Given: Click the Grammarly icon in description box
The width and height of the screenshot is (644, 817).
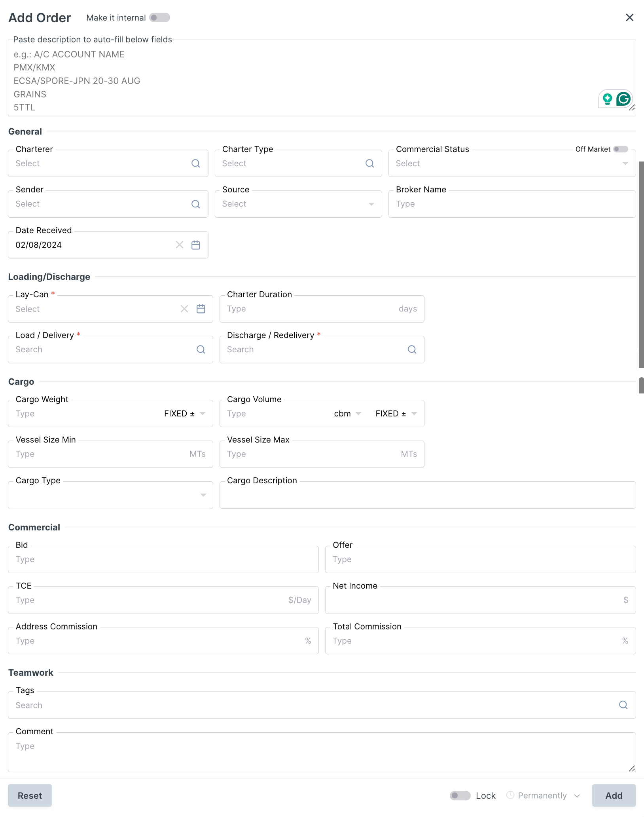Looking at the screenshot, I should pyautogui.click(x=623, y=99).
